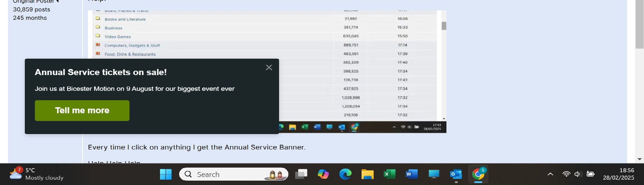Viewport: 644px width, 185px height.
Task: Open the clock and date panel
Action: (618, 174)
